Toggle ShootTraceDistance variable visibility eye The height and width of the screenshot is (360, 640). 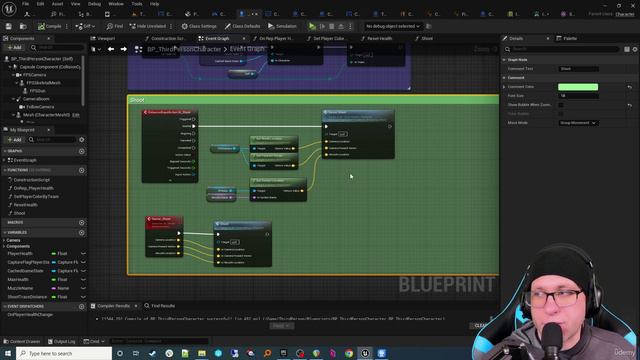[83, 297]
